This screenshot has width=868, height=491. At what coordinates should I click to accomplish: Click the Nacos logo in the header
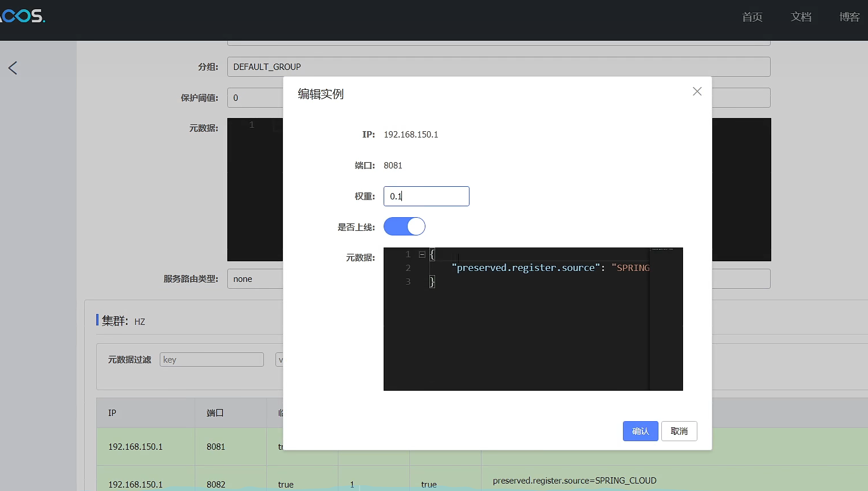point(23,16)
